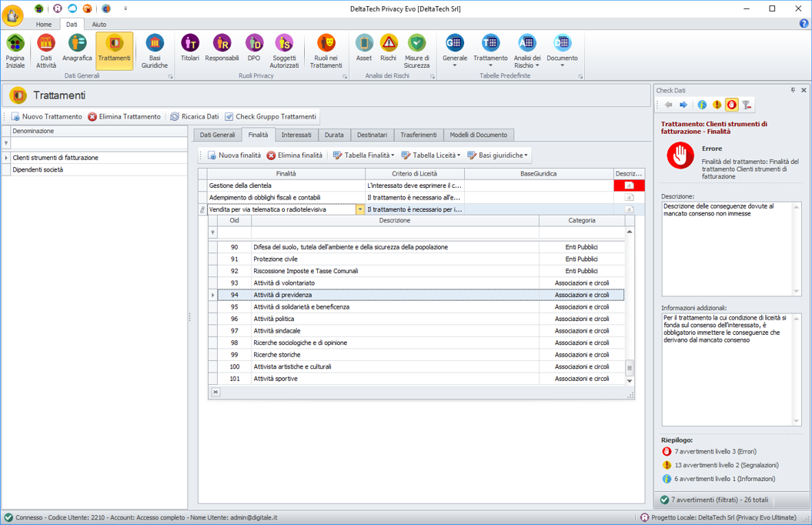This screenshot has height=525, width=812.
Task: Toggle the information filter in Check Dati
Action: click(x=702, y=105)
